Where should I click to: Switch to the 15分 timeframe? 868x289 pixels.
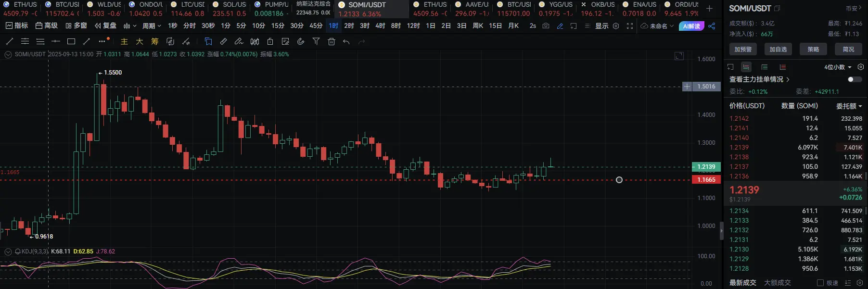click(278, 26)
